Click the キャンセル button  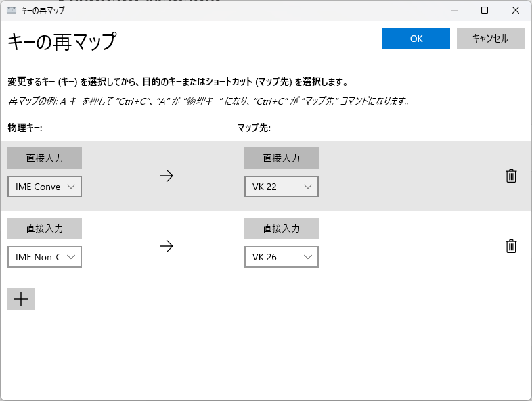(x=491, y=39)
